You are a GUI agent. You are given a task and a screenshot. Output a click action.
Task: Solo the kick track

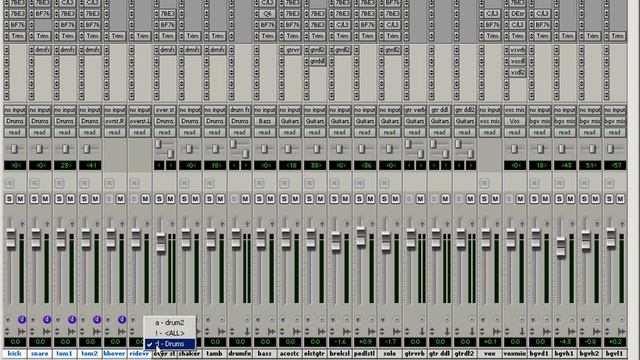point(9,199)
